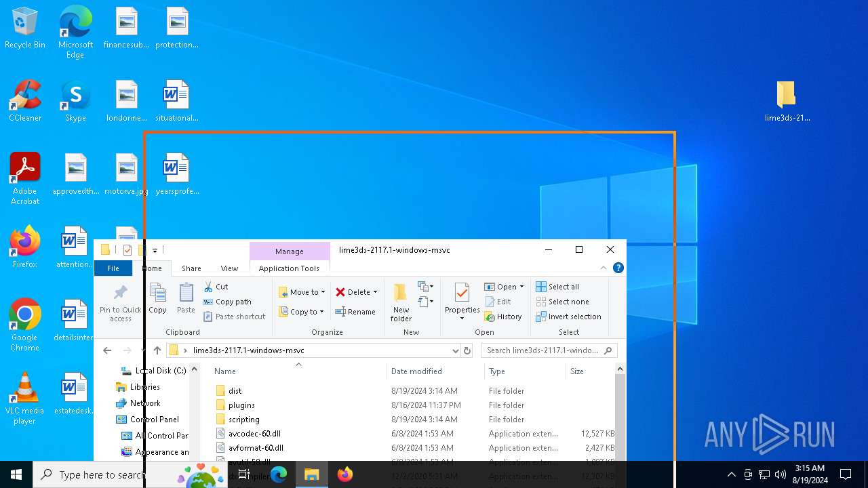Open the Delete dropdown arrow
This screenshot has height=488, width=868.
coord(375,292)
